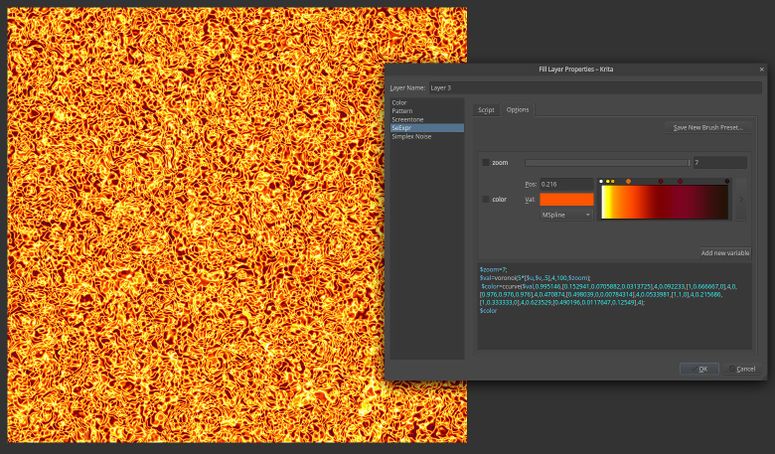Viewport: 775px width, 454px height.
Task: Confirm the dialog with OK
Action: [x=699, y=369]
